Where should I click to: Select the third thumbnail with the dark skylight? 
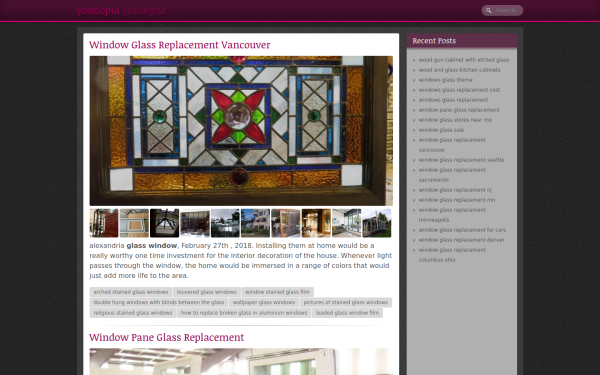tap(165, 223)
